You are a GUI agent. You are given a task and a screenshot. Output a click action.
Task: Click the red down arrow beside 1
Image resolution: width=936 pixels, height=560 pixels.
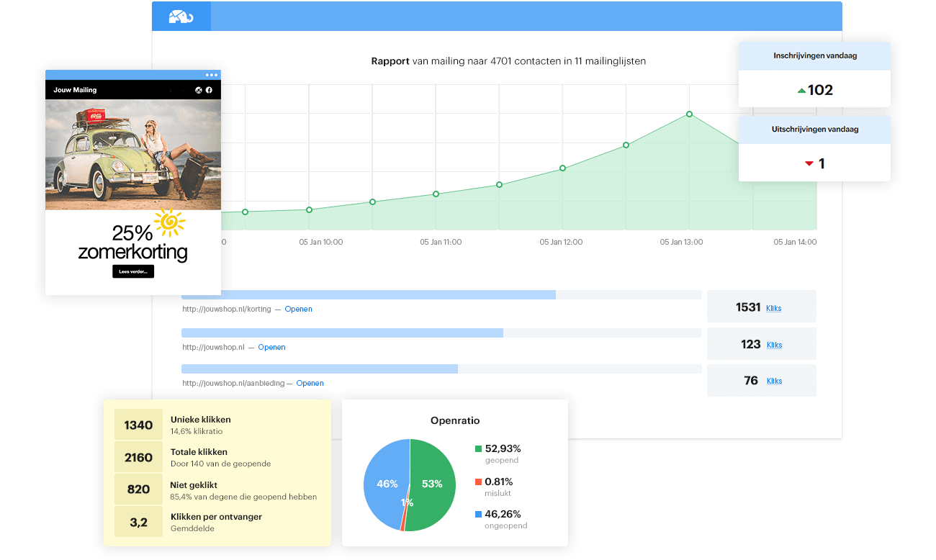[809, 164]
